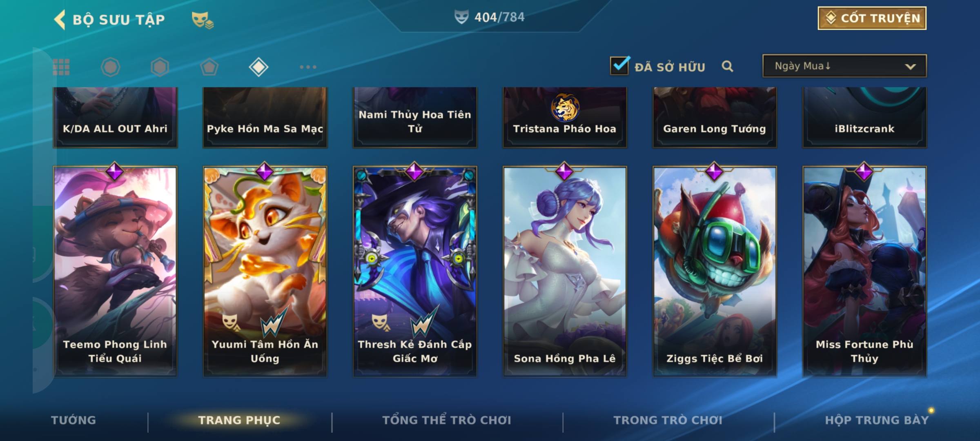Choose the first circular rarity filter icon
980x441 pixels.
tap(110, 67)
